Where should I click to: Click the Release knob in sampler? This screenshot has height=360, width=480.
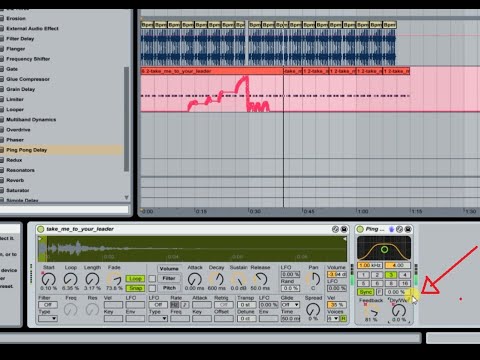pos(261,279)
